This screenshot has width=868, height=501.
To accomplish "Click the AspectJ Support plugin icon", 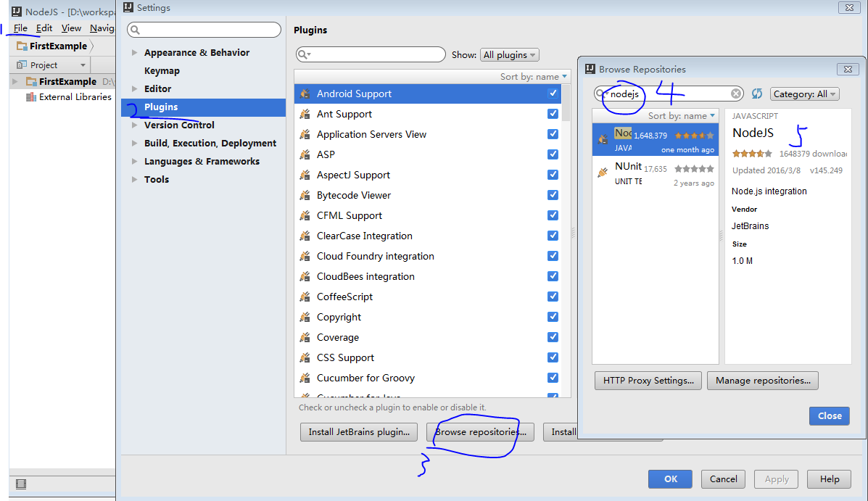I will coord(305,175).
